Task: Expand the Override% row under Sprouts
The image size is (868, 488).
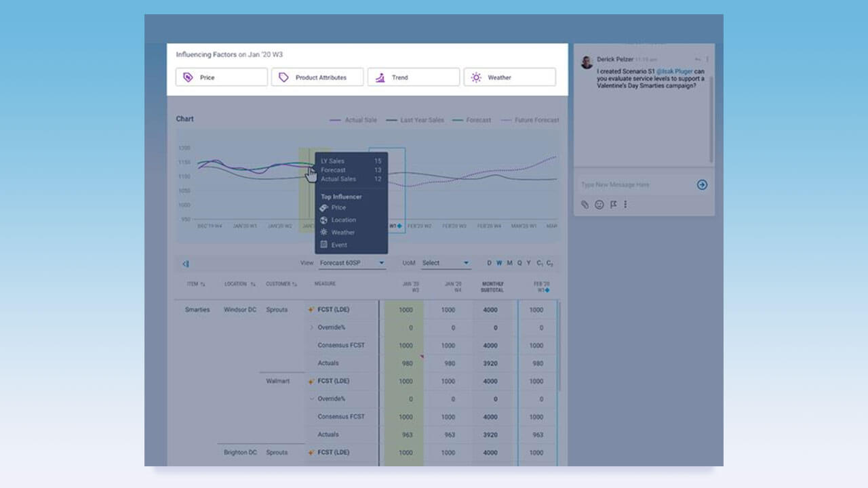Action: (312, 327)
